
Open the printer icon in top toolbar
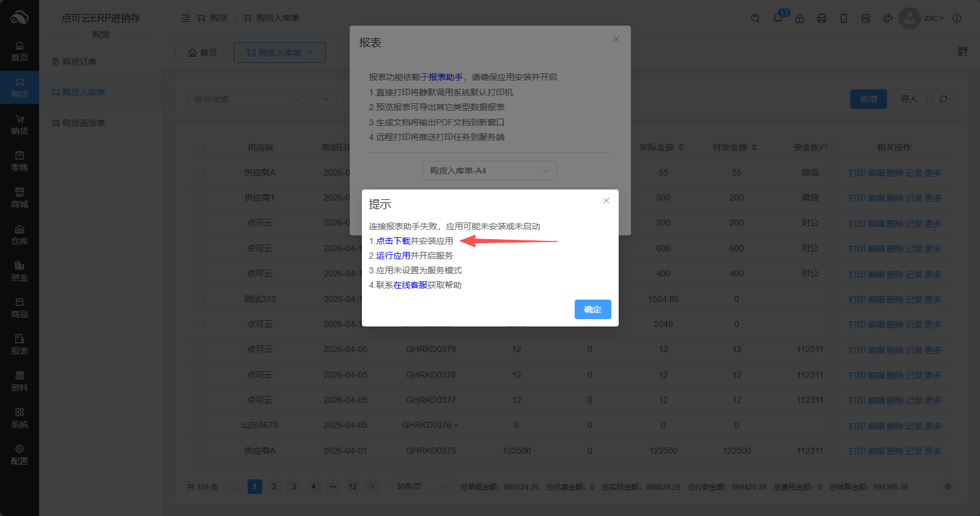[x=821, y=18]
